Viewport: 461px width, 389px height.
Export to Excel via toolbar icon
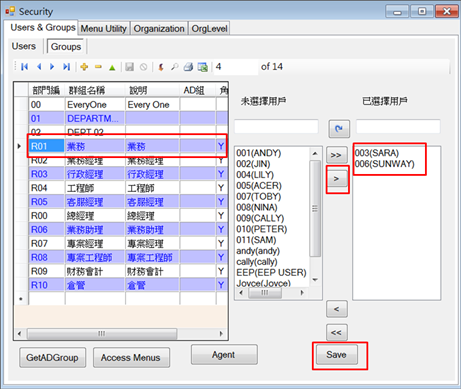tap(202, 67)
